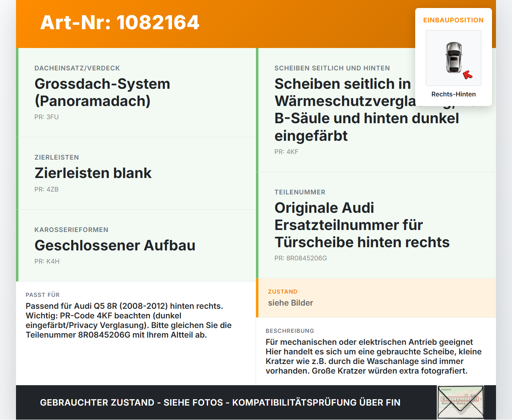Click the car position diagram with red arrow
512x420 pixels.
[454, 58]
